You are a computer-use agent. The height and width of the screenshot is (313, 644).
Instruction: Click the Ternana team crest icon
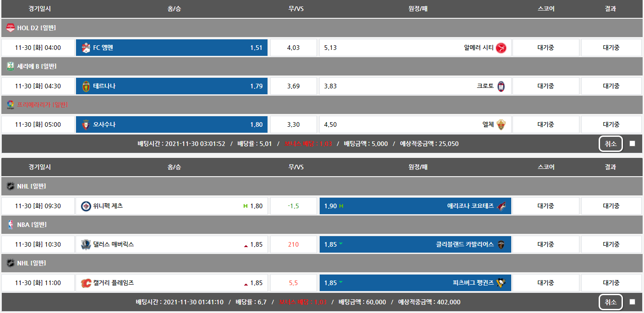click(x=86, y=86)
